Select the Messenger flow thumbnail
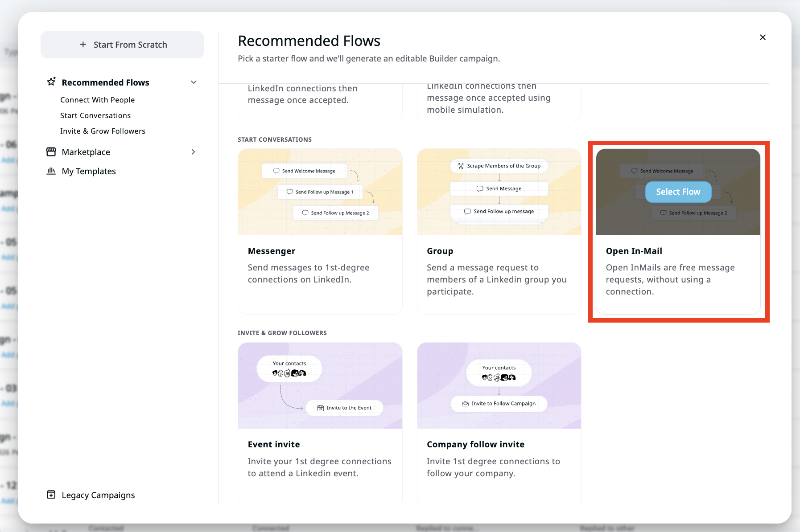800x532 pixels. [320, 192]
